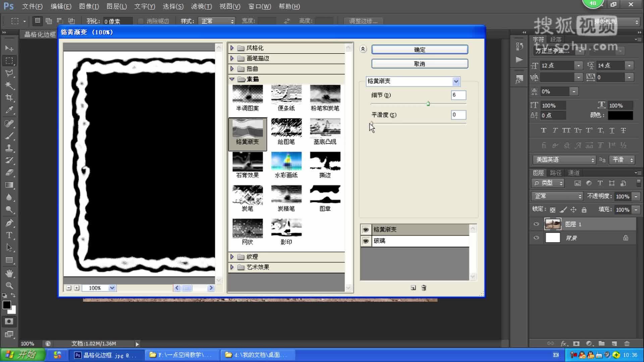Select the Crop tool
This screenshot has height=362, width=644.
[x=9, y=98]
